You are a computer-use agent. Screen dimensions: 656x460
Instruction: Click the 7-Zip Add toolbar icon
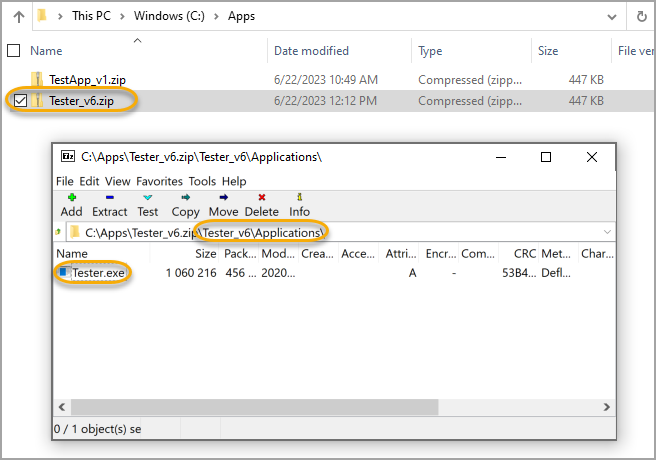coord(71,204)
